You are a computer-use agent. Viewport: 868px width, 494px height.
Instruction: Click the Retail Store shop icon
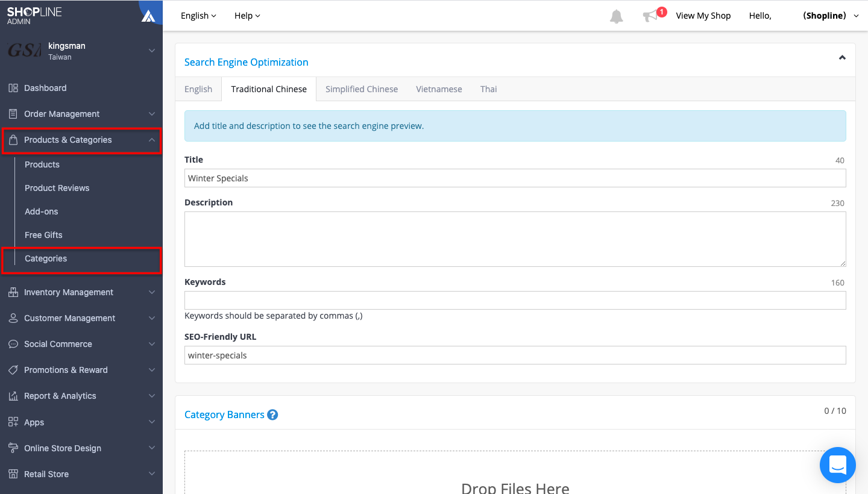pos(13,474)
